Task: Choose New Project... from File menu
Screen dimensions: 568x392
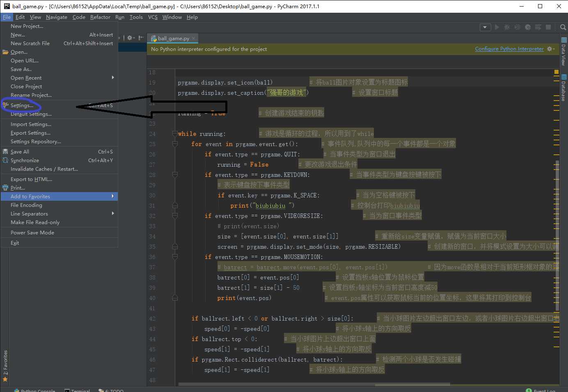Action: pos(59,26)
